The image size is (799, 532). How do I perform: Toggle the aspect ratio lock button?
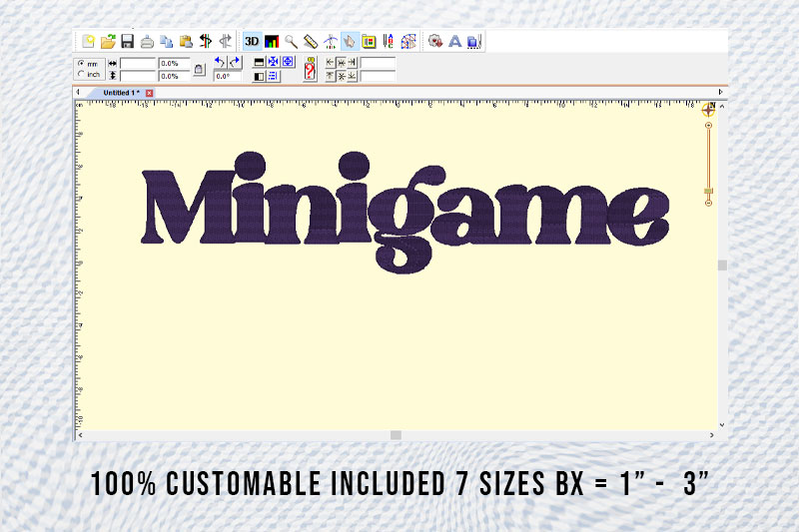(x=199, y=69)
